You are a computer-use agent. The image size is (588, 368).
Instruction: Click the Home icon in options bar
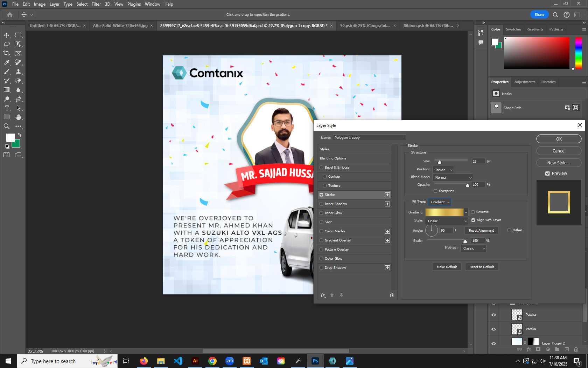tap(10, 15)
